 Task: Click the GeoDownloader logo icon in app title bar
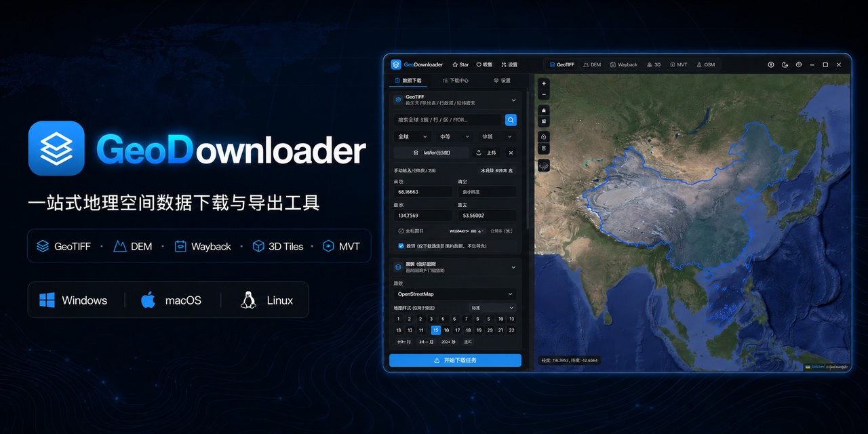396,64
